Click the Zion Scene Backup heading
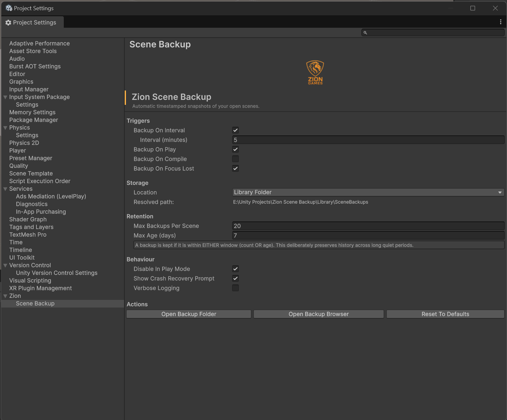 (172, 97)
